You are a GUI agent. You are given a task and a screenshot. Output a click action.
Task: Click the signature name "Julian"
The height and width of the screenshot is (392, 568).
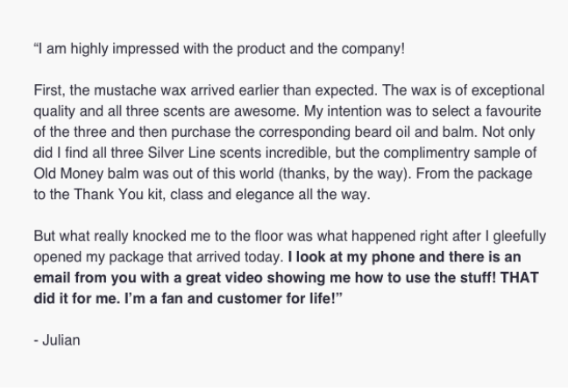(61, 340)
